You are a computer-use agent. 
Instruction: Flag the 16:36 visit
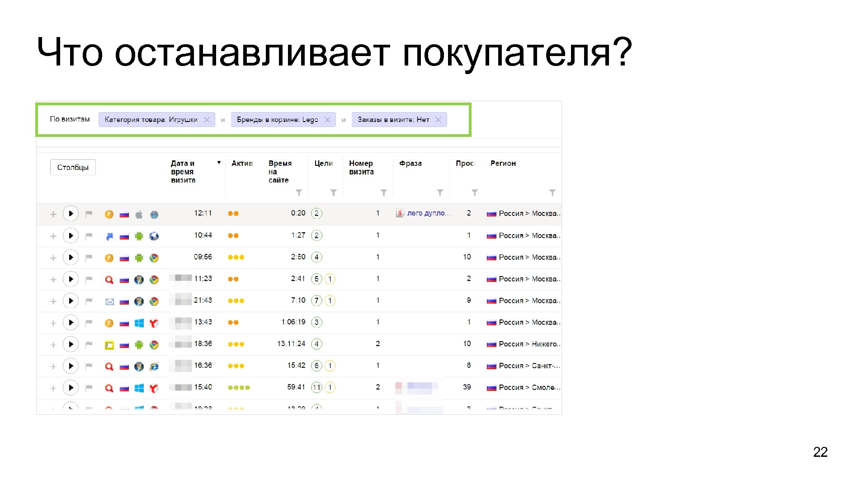tap(89, 366)
